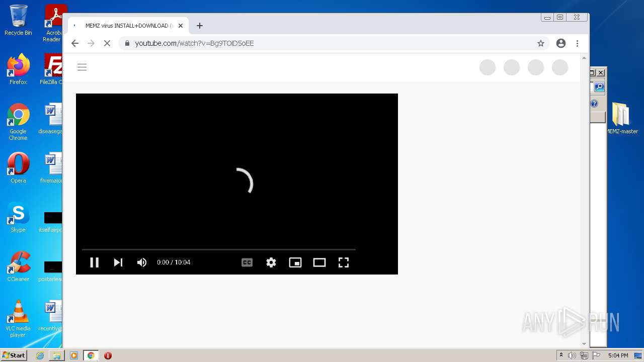Go back to the previous page

pos(75,43)
